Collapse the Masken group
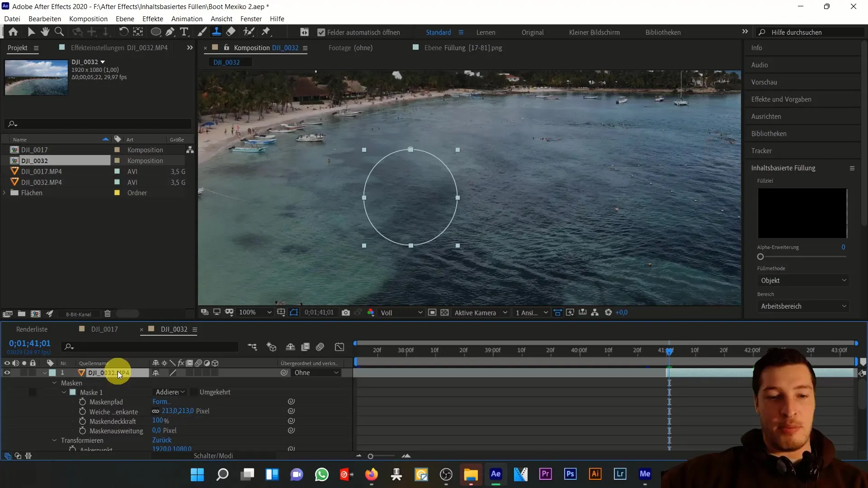868x488 pixels. 54,383
